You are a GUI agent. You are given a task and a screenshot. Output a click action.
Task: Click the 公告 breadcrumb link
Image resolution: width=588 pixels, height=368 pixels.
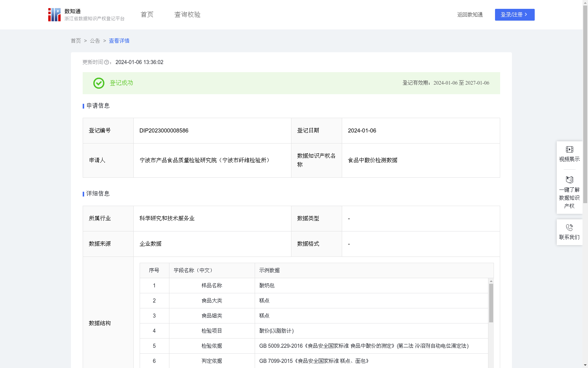95,41
